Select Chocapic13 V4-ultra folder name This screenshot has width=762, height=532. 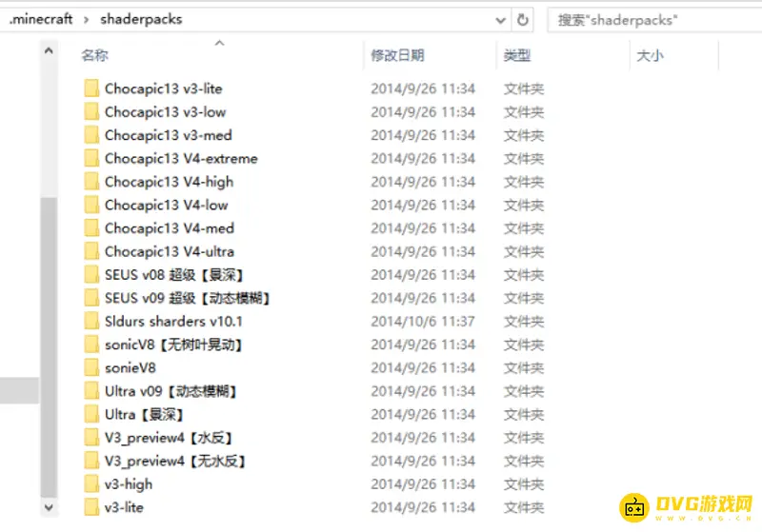pyautogui.click(x=170, y=252)
